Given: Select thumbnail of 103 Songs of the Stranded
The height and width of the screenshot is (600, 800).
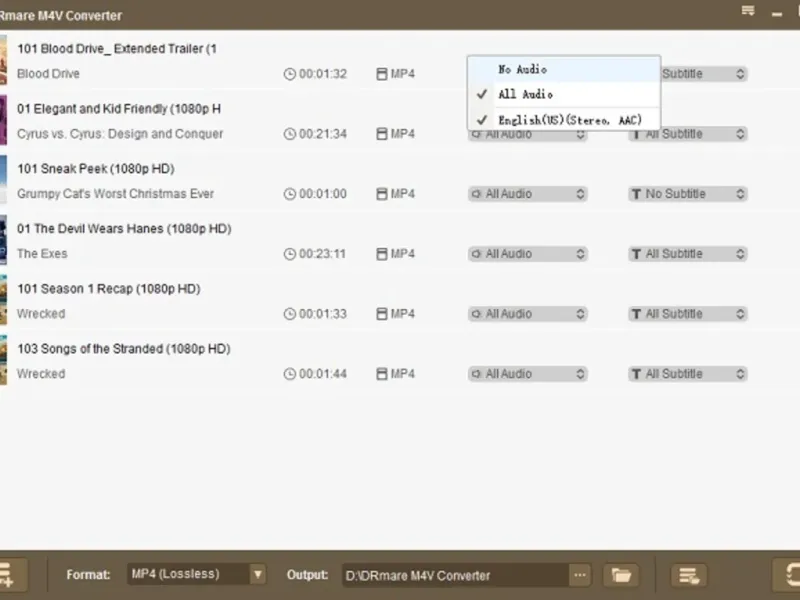Looking at the screenshot, I should (3, 360).
